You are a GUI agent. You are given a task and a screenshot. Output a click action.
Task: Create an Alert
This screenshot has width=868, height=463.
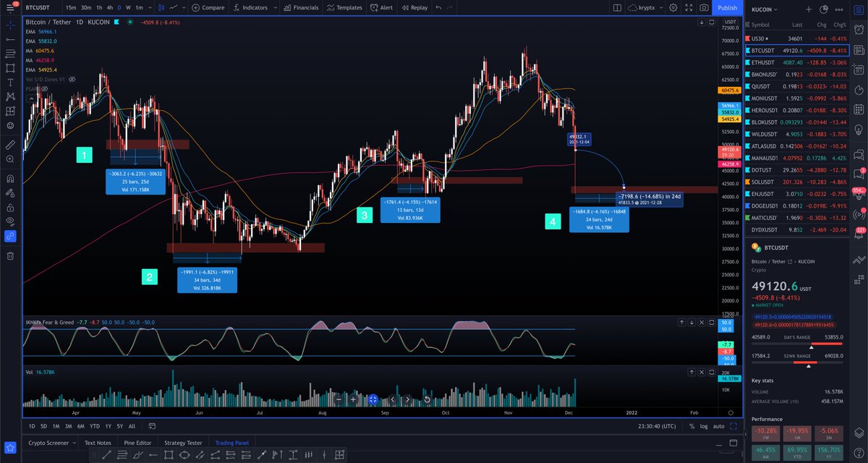[381, 8]
